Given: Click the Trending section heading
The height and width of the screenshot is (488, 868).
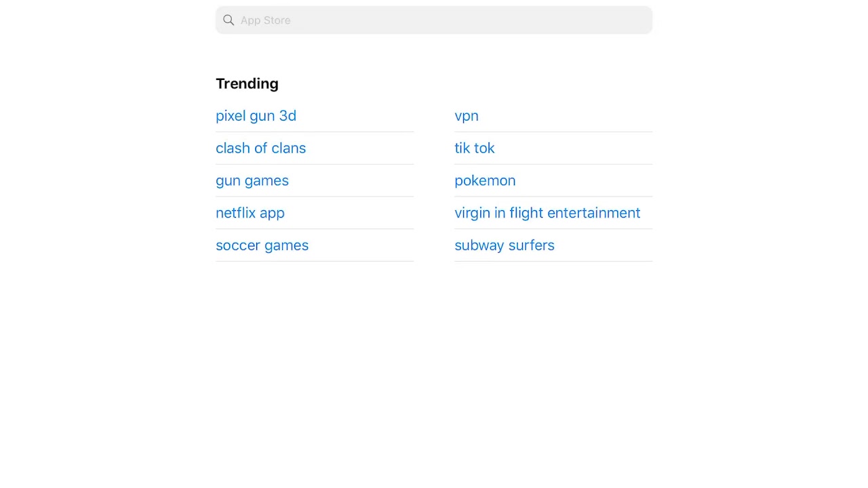Looking at the screenshot, I should 247,83.
